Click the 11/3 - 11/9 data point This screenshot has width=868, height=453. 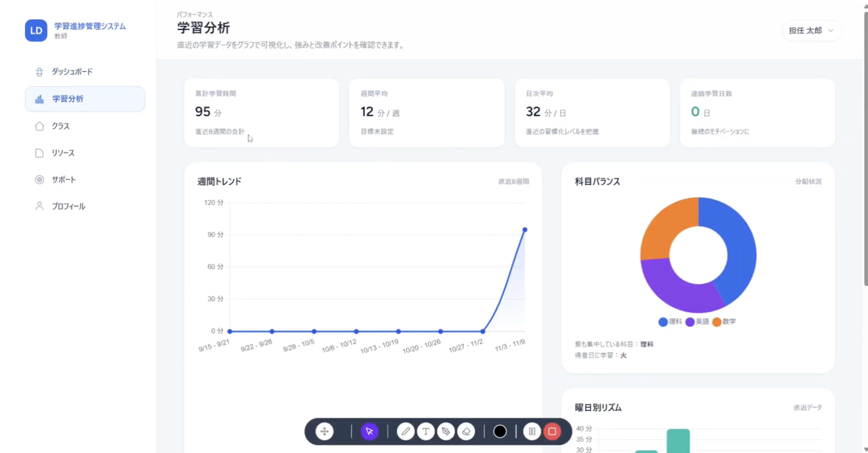[524, 230]
